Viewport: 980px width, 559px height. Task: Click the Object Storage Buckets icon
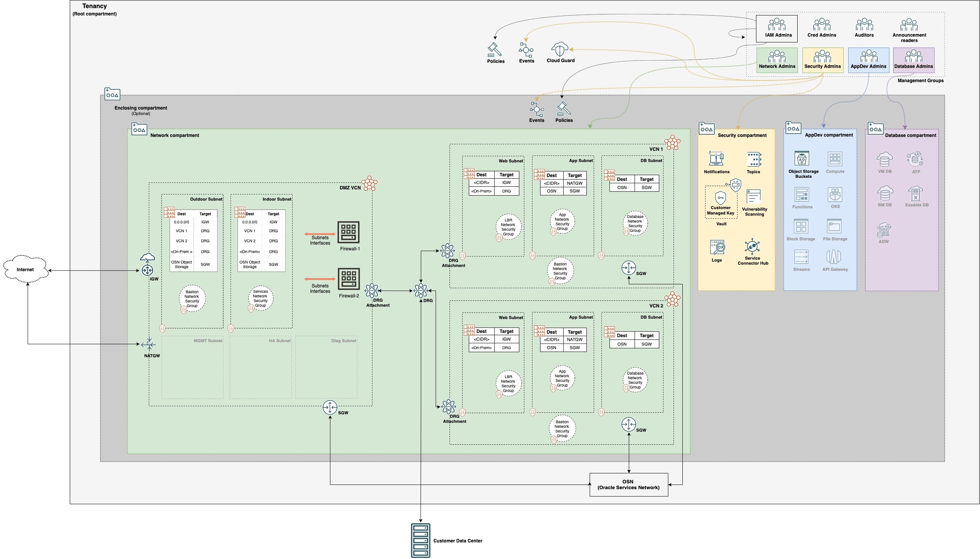802,159
